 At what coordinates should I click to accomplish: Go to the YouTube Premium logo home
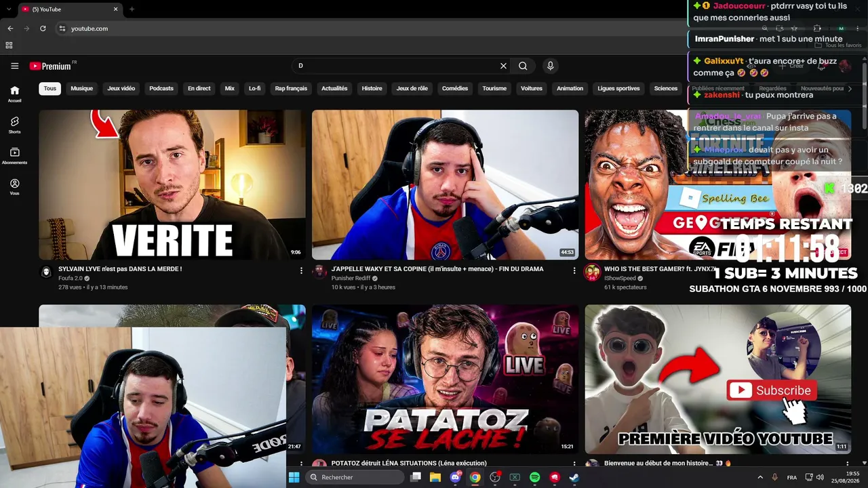click(x=50, y=66)
